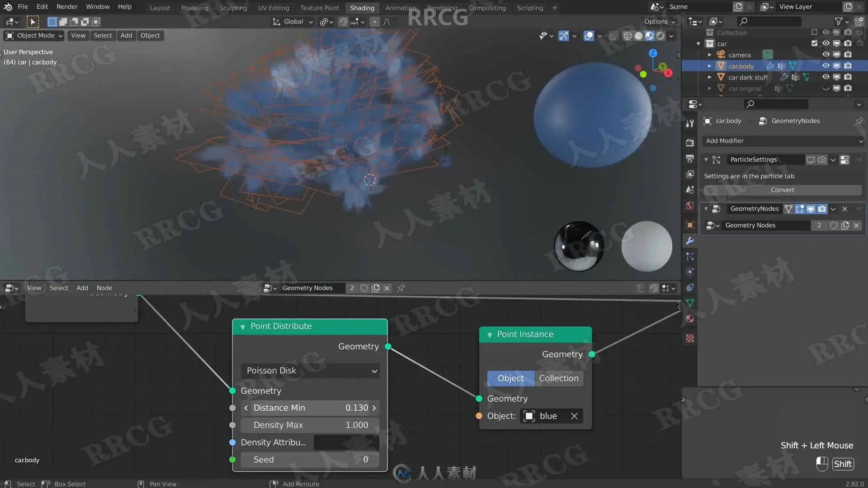Image resolution: width=868 pixels, height=488 pixels.
Task: Click the Density Max value slider
Action: pos(310,425)
